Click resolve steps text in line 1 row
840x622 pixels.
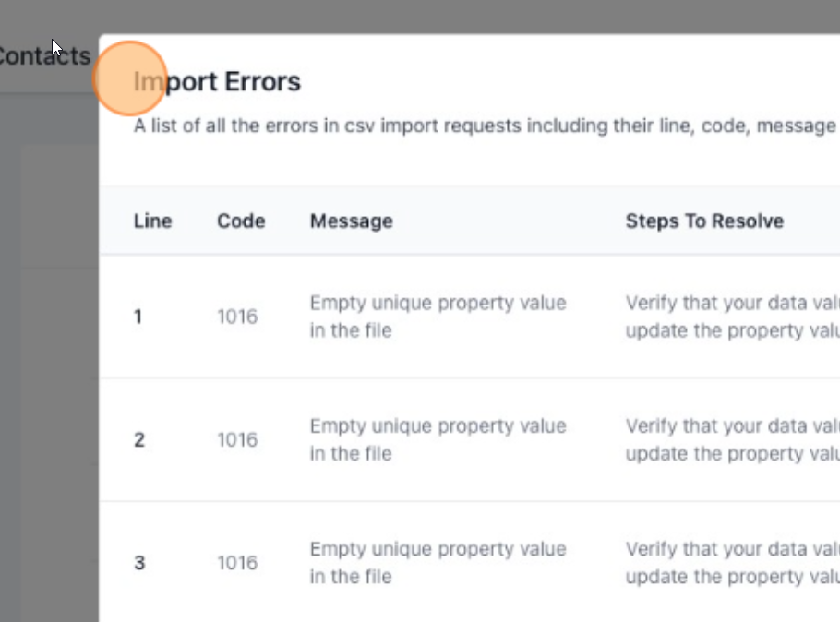(x=732, y=317)
